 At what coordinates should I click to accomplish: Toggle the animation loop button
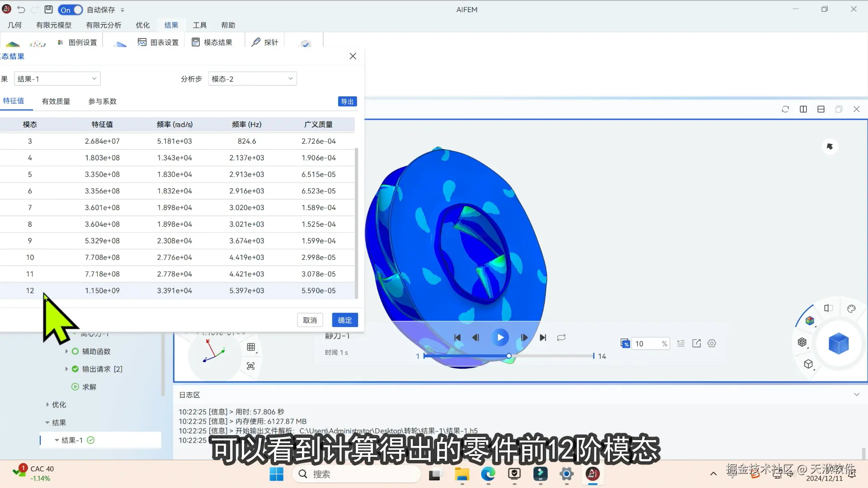pos(561,338)
